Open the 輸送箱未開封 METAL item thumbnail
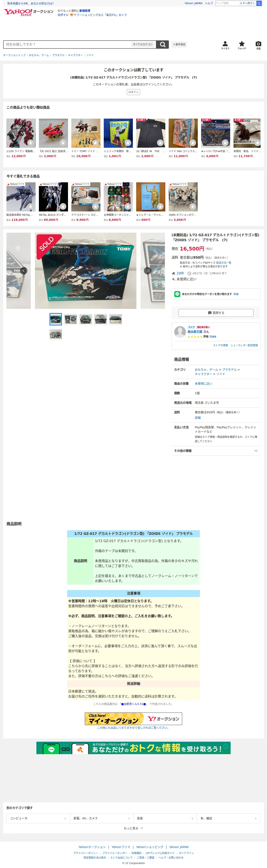 (21, 197)
